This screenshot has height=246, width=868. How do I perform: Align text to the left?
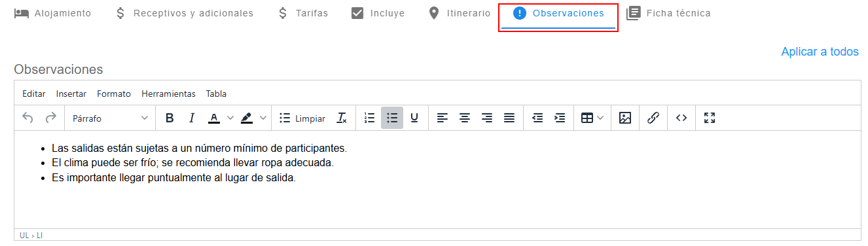[x=443, y=118]
